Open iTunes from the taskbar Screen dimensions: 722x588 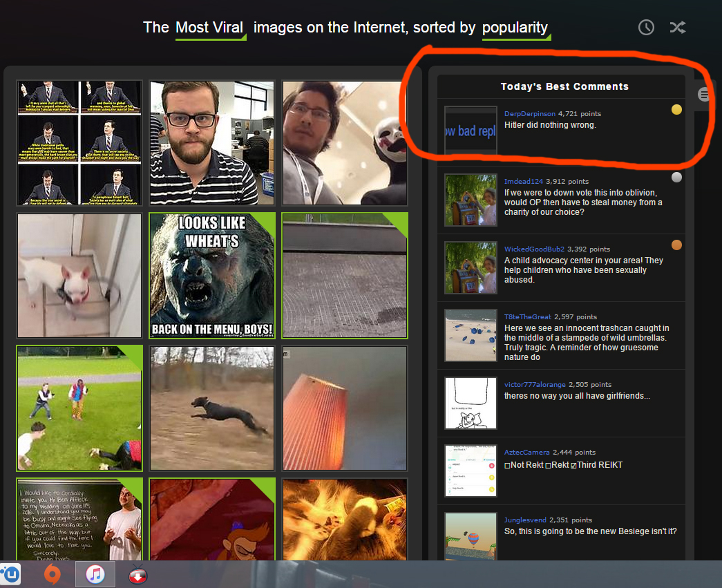click(x=95, y=574)
